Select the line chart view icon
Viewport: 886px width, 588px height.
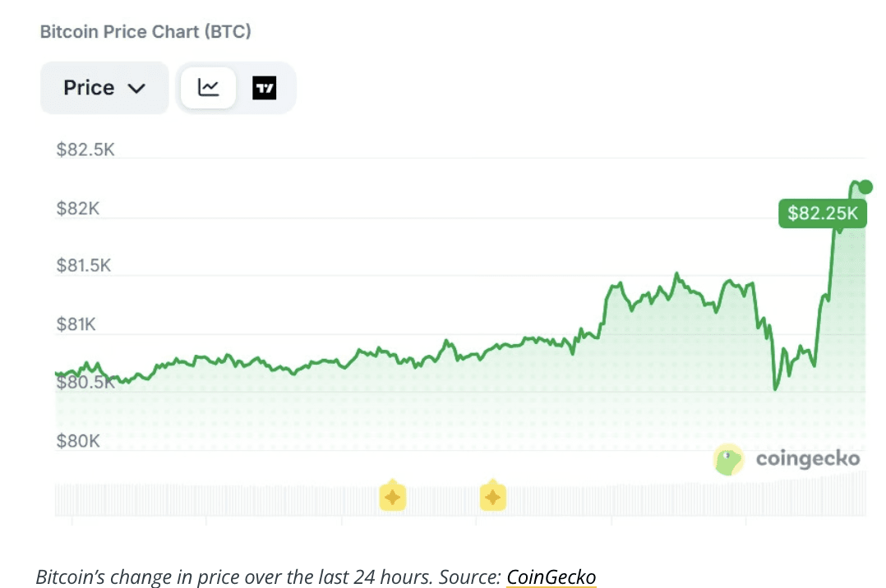[x=208, y=88]
